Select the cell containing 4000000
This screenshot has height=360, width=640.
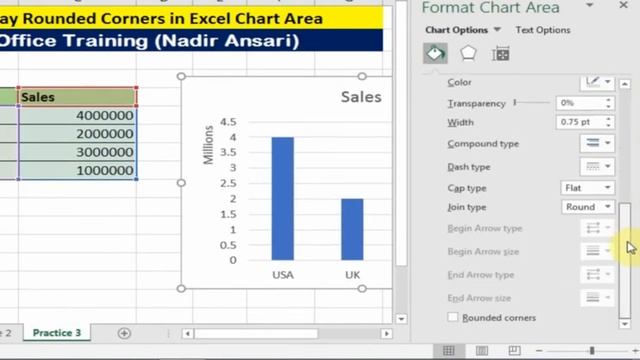[78, 116]
